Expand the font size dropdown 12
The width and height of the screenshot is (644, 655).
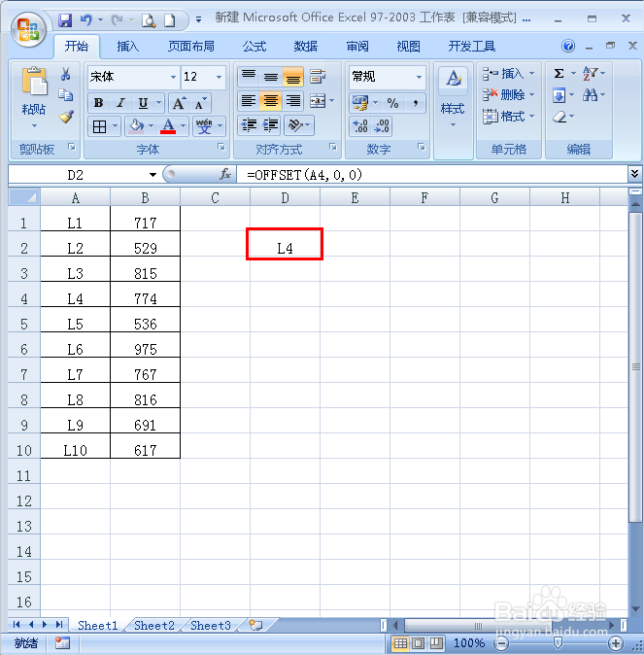click(219, 77)
